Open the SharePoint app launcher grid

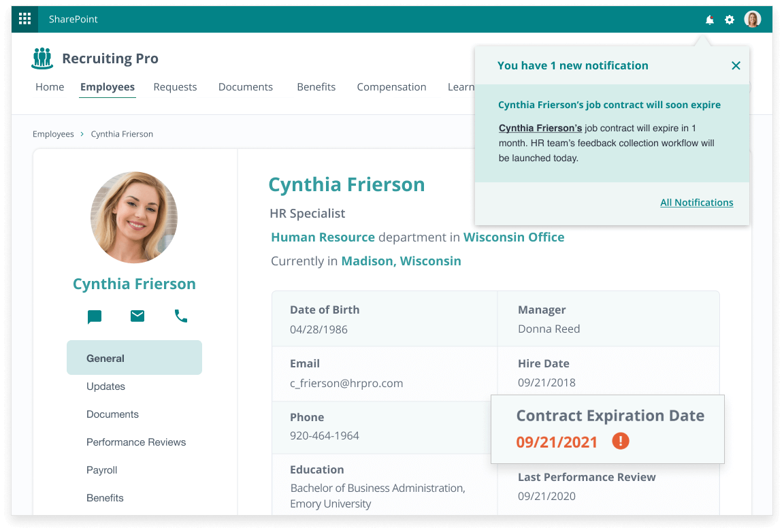click(24, 19)
